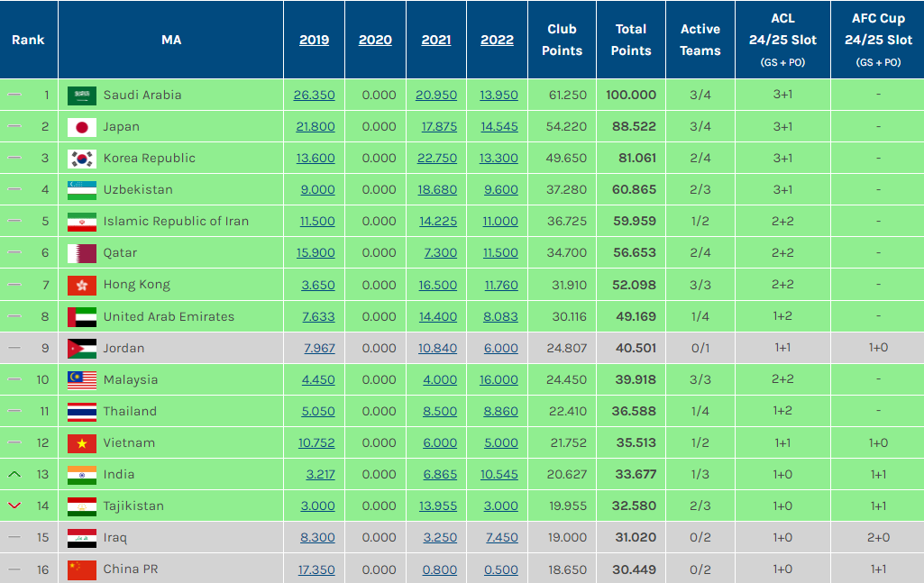Click the Total Points column header
The width and height of the screenshot is (924, 583).
(631, 40)
